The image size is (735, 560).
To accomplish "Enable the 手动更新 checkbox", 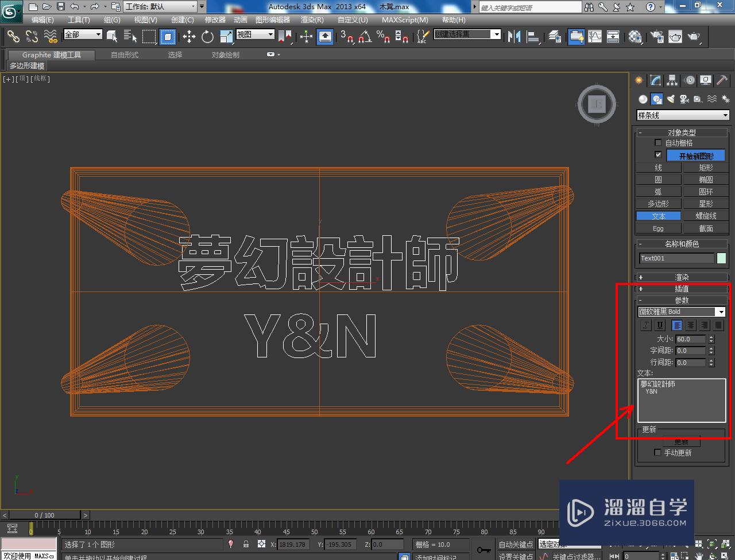I will click(658, 453).
